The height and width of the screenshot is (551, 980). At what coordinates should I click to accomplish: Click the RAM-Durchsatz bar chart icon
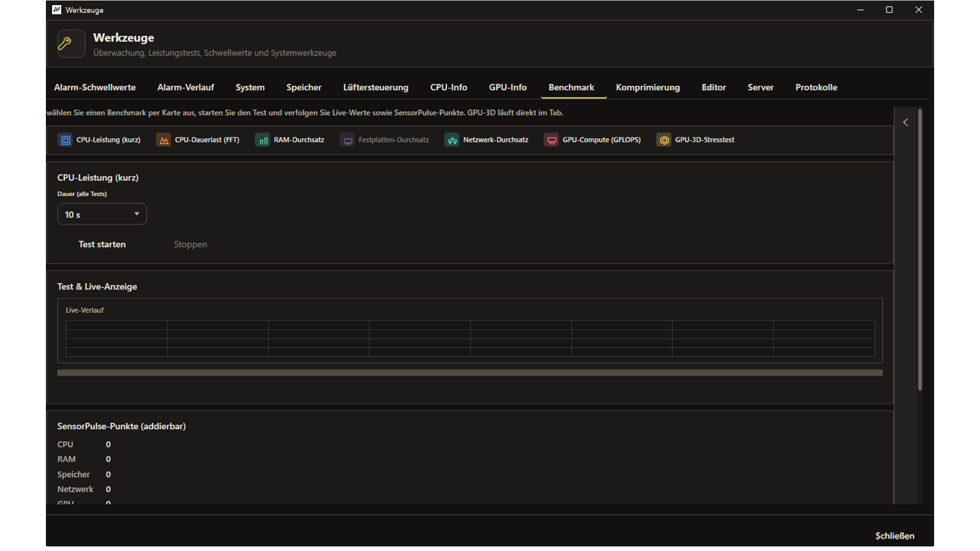point(262,140)
